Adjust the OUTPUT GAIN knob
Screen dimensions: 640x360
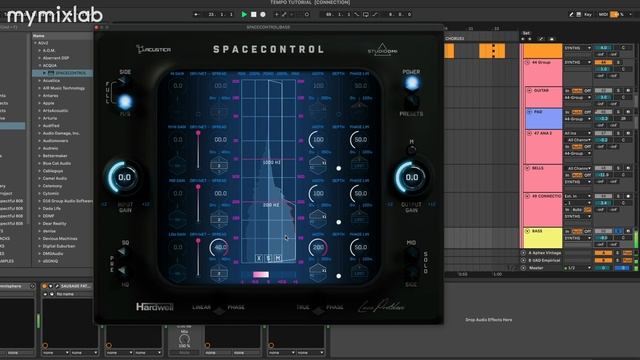coord(411,177)
